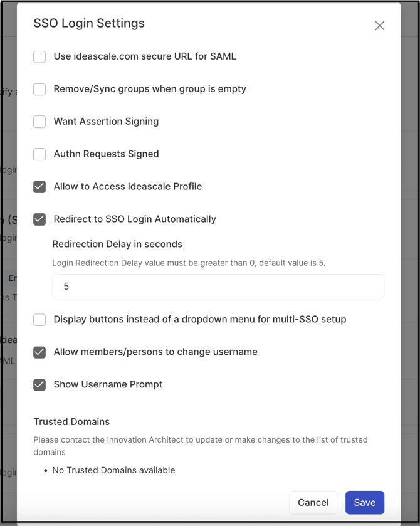Click the SSO Login Settings title
The height and width of the screenshot is (526, 420).
tap(88, 23)
